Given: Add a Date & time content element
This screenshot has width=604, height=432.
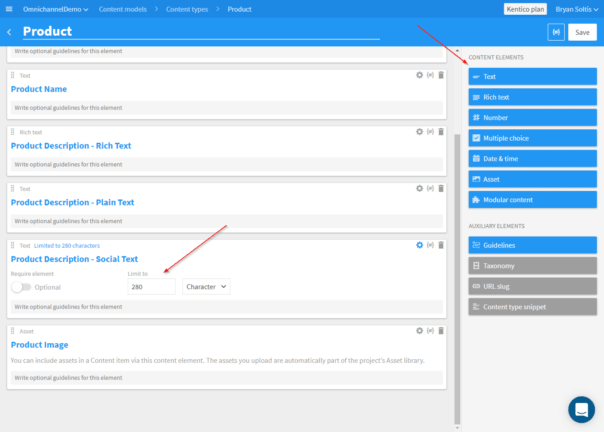Looking at the screenshot, I should (x=532, y=158).
